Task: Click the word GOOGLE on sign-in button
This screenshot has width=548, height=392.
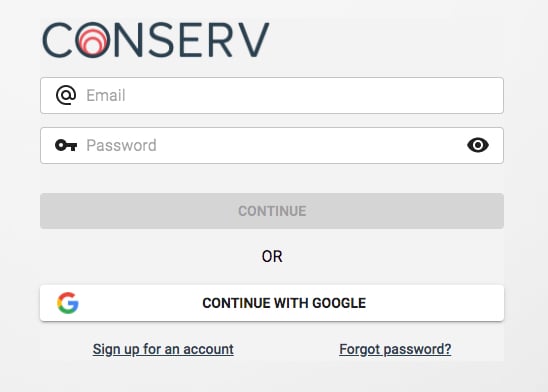Action: 339,303
